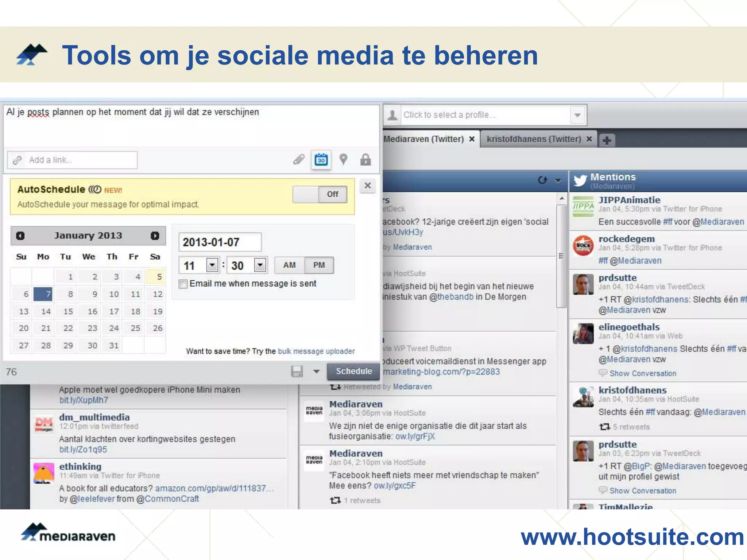The image size is (747, 560).
Task: Click dm_multimedia avatar icon
Action: tap(44, 424)
